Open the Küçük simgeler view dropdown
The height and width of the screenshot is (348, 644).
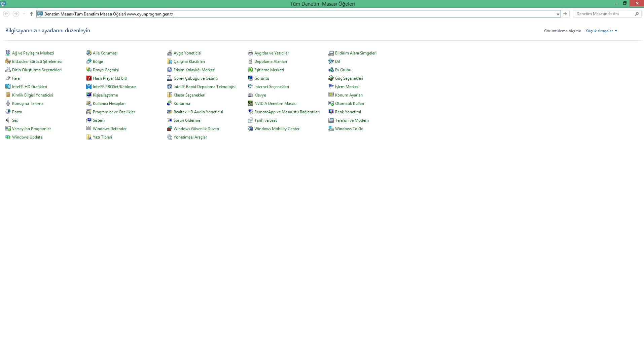click(x=601, y=31)
